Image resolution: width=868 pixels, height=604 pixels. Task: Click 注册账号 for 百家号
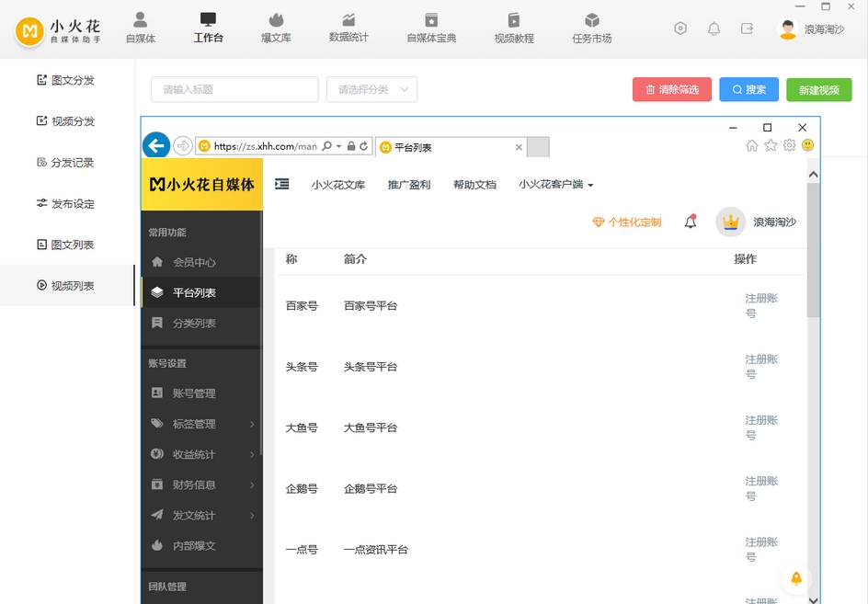click(761, 305)
